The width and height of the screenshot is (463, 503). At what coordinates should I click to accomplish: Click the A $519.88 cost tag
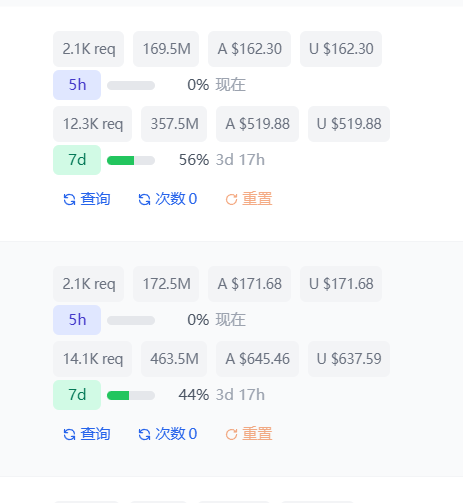coord(257,124)
